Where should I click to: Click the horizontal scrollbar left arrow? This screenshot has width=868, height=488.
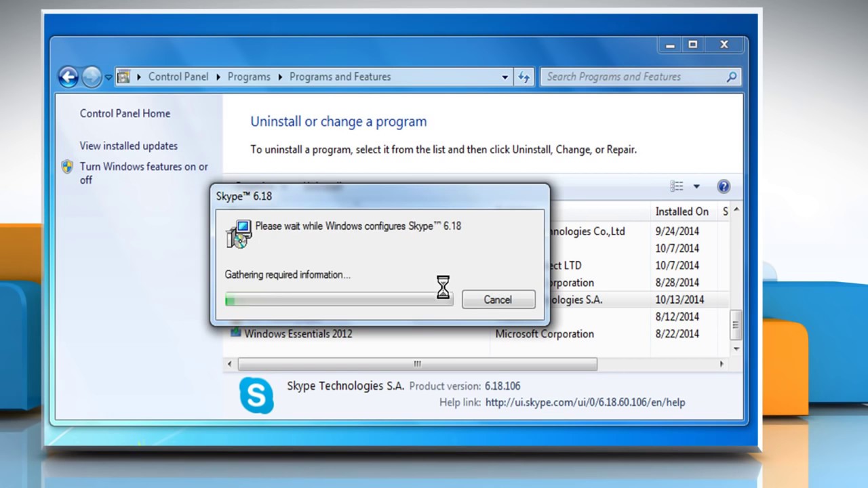tap(229, 364)
